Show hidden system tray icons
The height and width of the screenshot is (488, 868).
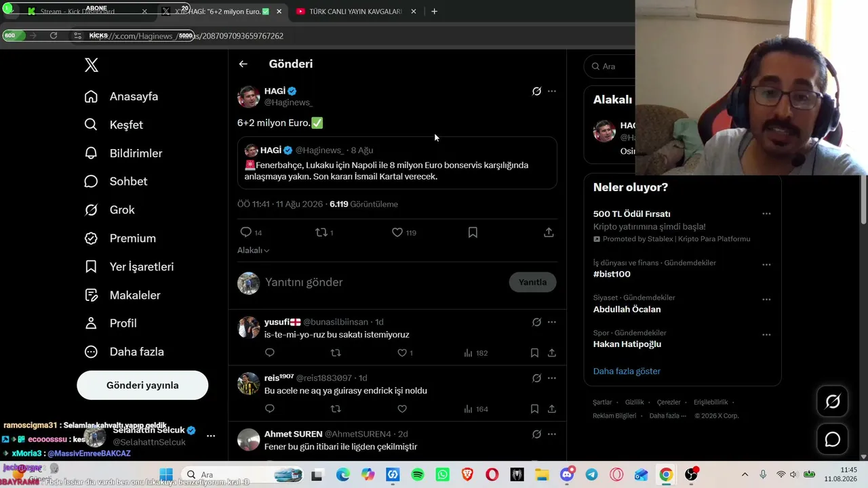coord(745,474)
